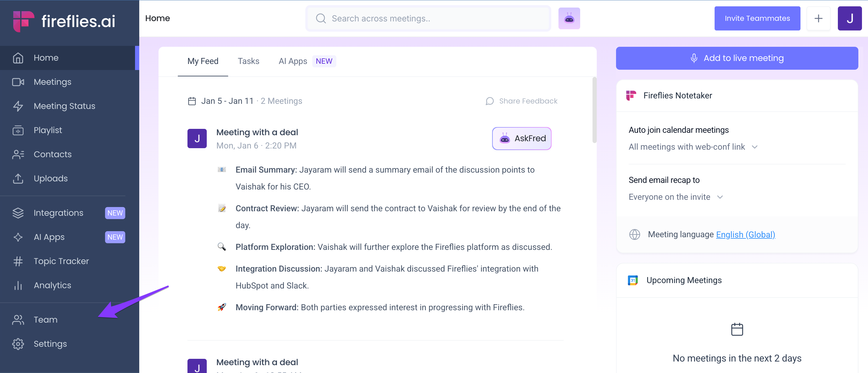This screenshot has height=373, width=868.
Task: Click the Contract Review bullet text
Action: click(x=398, y=216)
